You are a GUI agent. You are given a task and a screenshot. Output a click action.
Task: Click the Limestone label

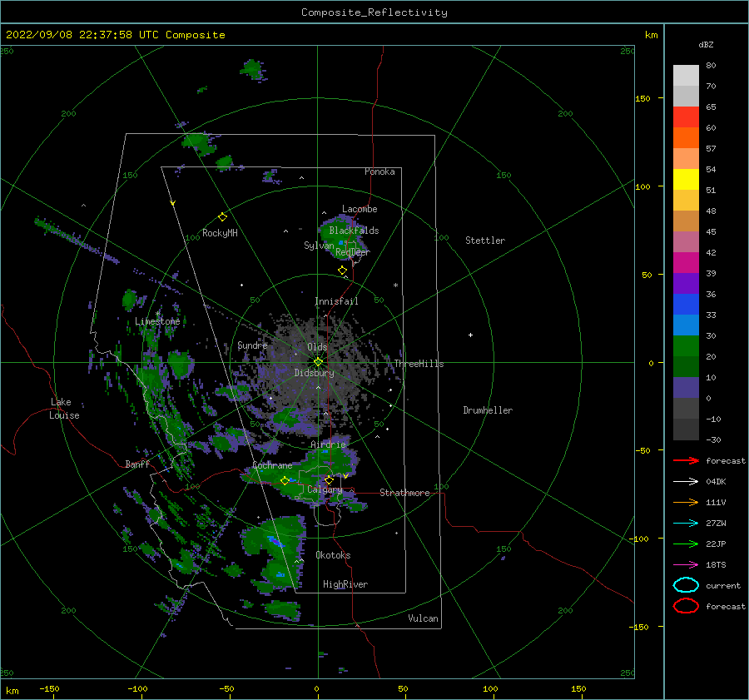tap(157, 321)
